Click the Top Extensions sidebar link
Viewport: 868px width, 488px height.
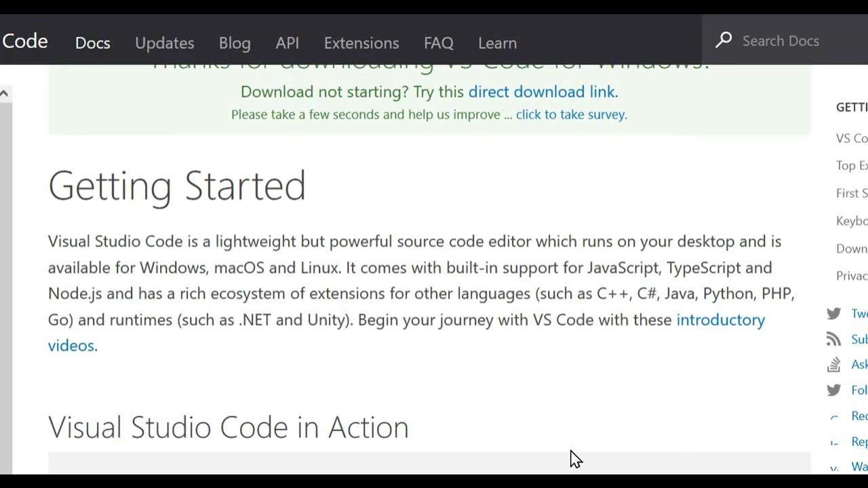click(852, 165)
